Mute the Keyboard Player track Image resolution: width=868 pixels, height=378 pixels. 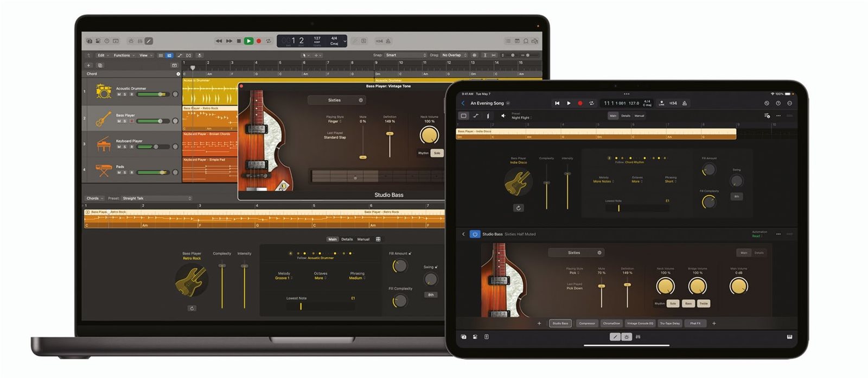(x=119, y=147)
